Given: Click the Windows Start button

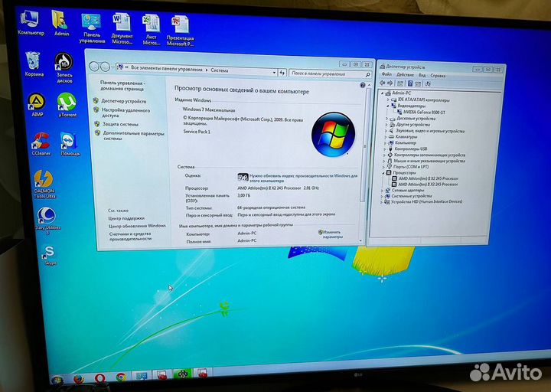Looking at the screenshot, I should pos(57,380).
